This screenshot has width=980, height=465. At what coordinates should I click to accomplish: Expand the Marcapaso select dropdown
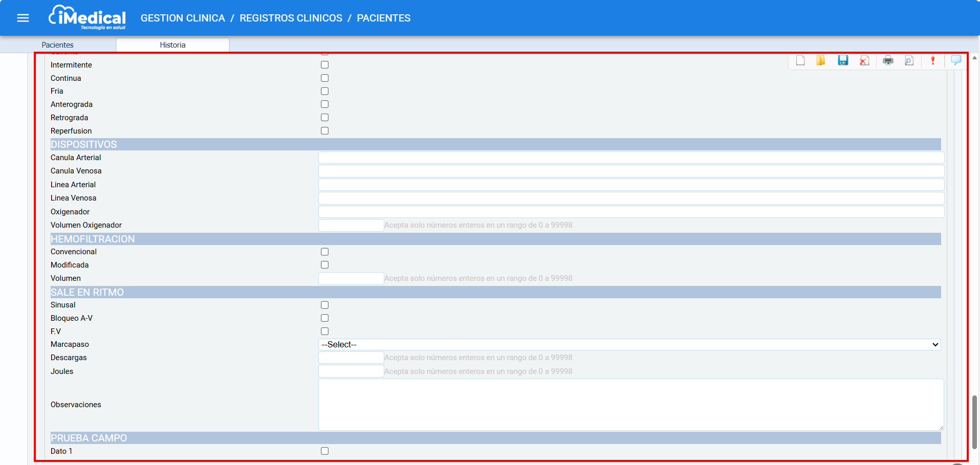(x=629, y=345)
